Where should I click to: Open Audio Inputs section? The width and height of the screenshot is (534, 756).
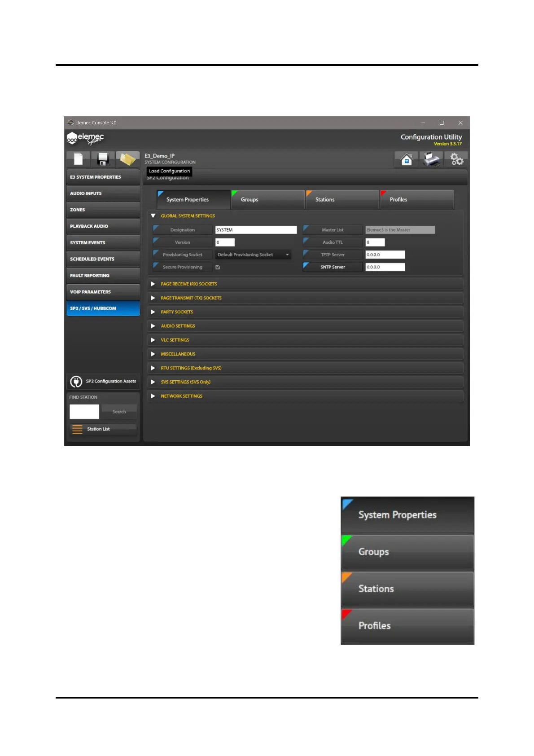pos(103,193)
